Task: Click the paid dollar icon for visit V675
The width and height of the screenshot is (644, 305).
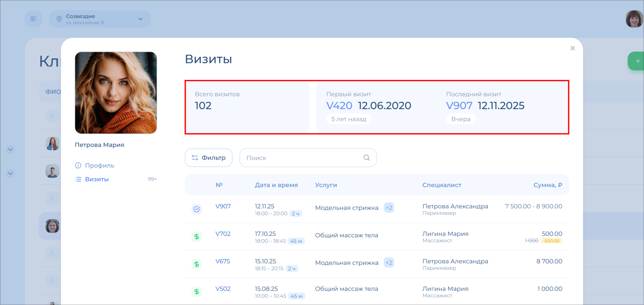Action: pyautogui.click(x=196, y=264)
